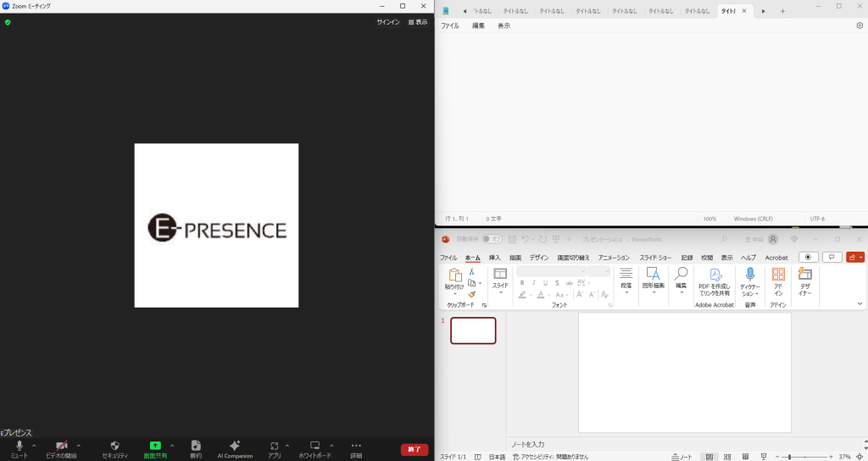Mute the microphone in Zoom

click(x=19, y=449)
